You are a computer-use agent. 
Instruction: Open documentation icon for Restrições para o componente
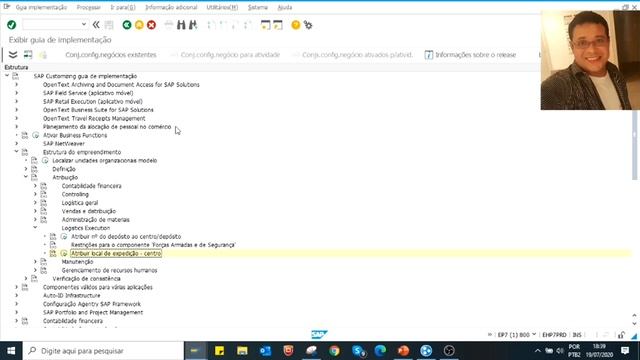pos(53,245)
